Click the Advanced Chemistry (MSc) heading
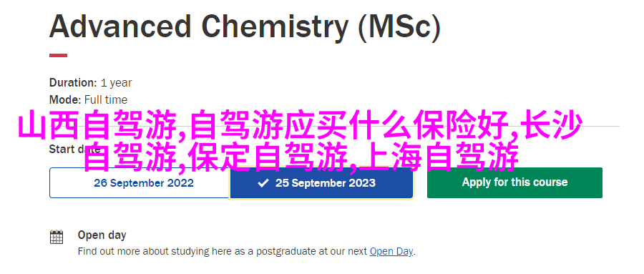Screen dimensions: 644x274 click(245, 26)
